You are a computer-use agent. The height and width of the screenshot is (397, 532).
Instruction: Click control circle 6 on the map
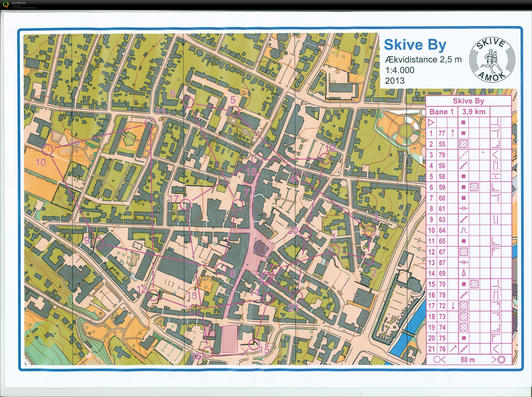[x=188, y=102]
